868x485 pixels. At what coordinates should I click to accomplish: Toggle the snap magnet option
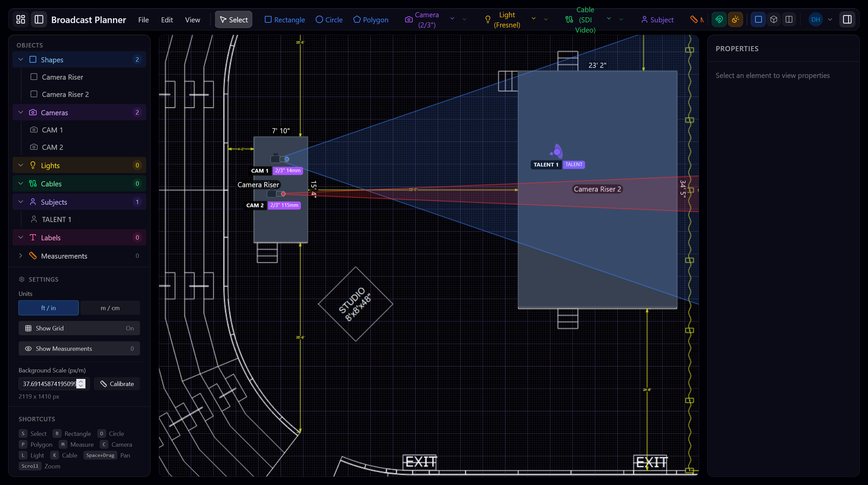[719, 19]
